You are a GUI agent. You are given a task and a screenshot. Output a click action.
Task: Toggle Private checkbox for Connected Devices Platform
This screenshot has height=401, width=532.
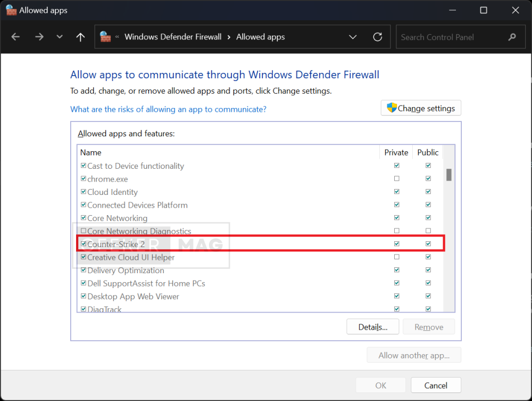397,204
